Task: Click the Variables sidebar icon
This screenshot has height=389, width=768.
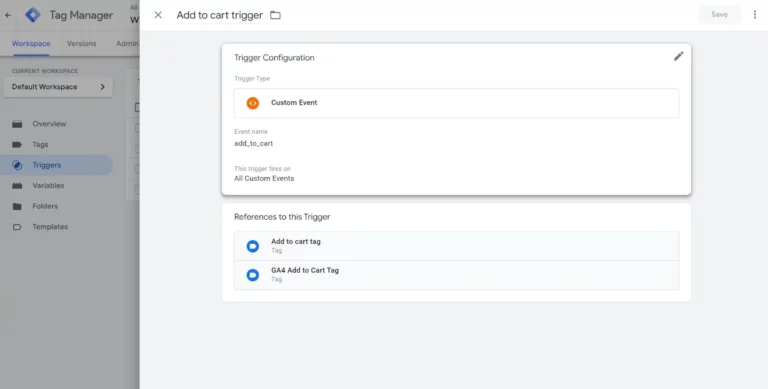Action: point(17,186)
